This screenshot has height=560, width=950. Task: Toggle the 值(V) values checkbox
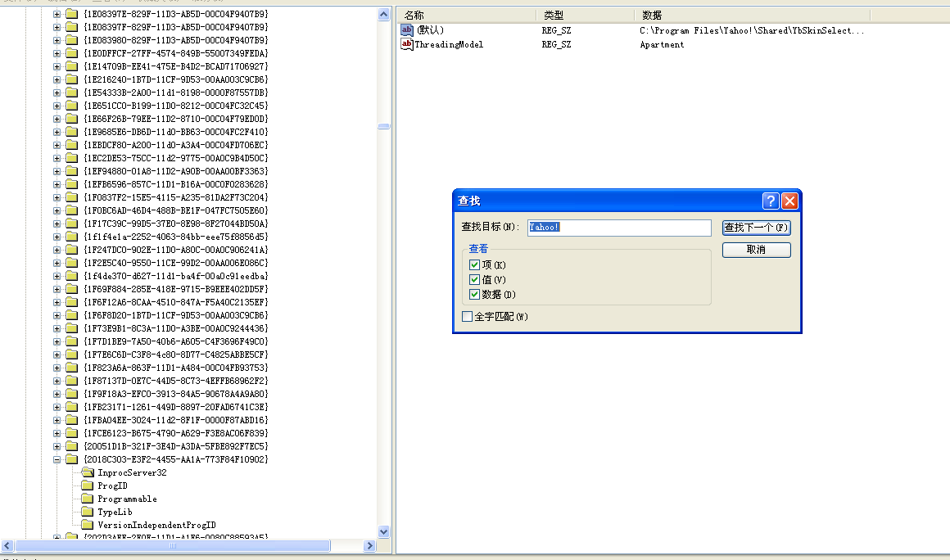click(474, 280)
